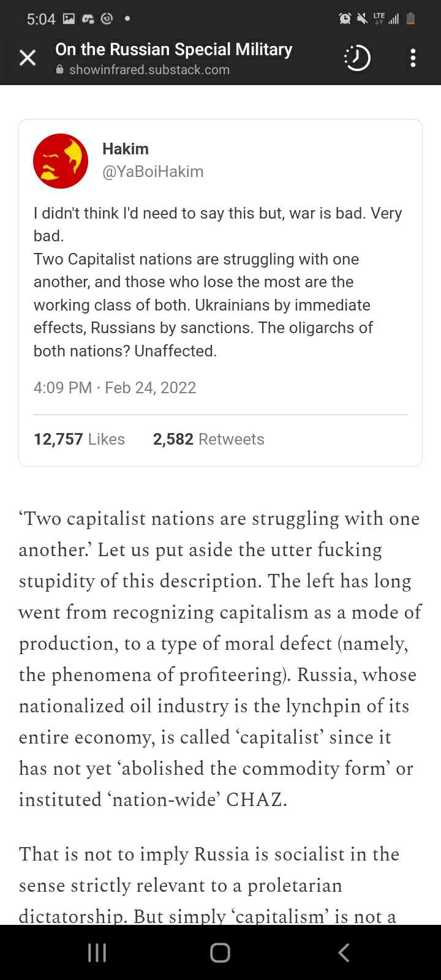The width and height of the screenshot is (441, 980).
Task: Tap the page title 'On the Russian Special Military'
Action: pyautogui.click(x=173, y=49)
